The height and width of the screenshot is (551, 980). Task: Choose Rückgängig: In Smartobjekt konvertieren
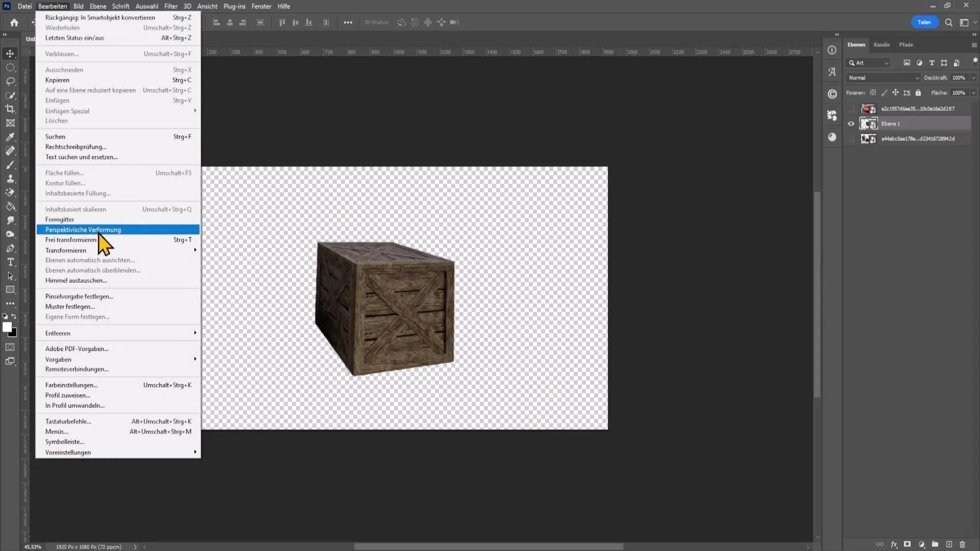(118, 17)
